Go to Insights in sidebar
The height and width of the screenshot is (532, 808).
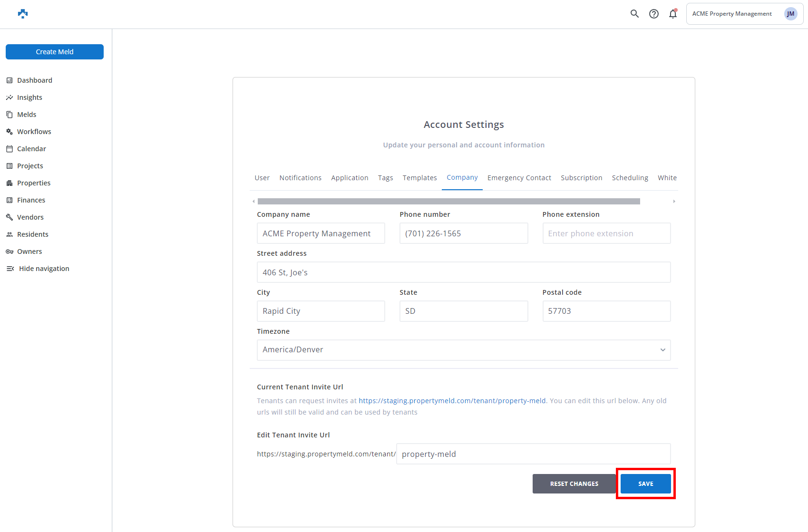tap(29, 97)
